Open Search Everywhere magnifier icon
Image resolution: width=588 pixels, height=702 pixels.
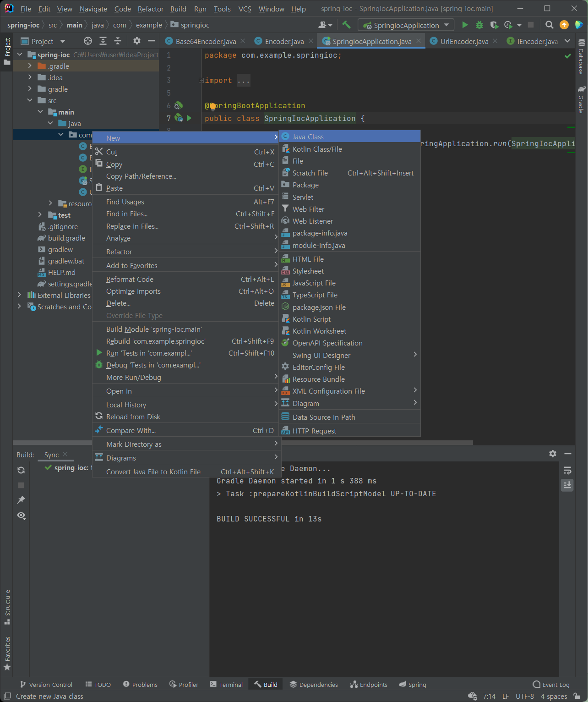point(550,25)
